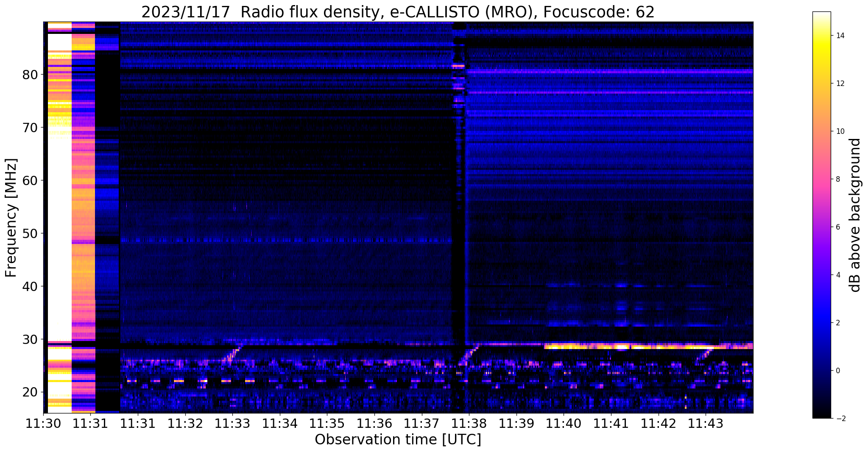Click the '60' frequency tick label
Image resolution: width=868 pixels, height=452 pixels.
(x=30, y=180)
